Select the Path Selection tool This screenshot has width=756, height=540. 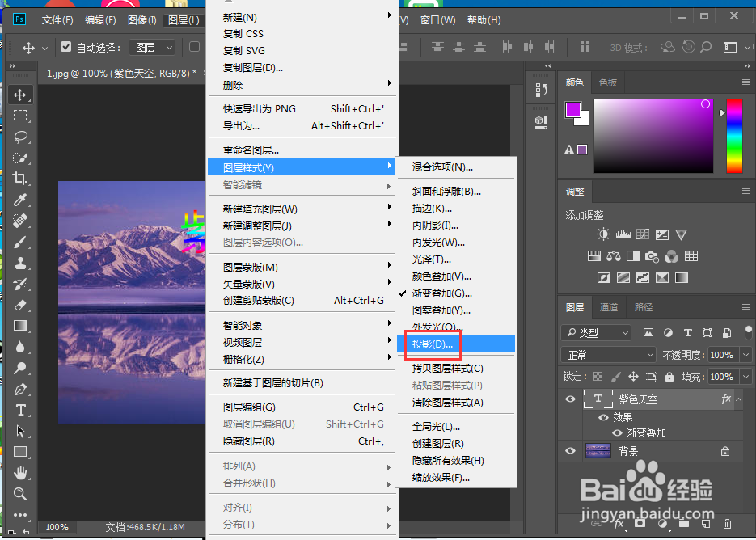click(x=19, y=431)
